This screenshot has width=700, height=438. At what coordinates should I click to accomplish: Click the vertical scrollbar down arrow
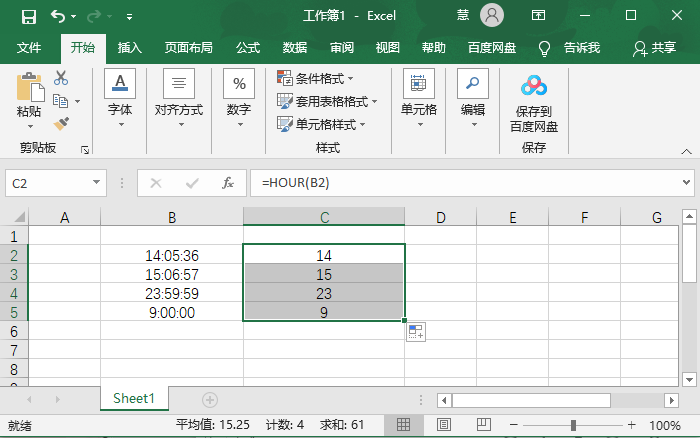pyautogui.click(x=689, y=380)
